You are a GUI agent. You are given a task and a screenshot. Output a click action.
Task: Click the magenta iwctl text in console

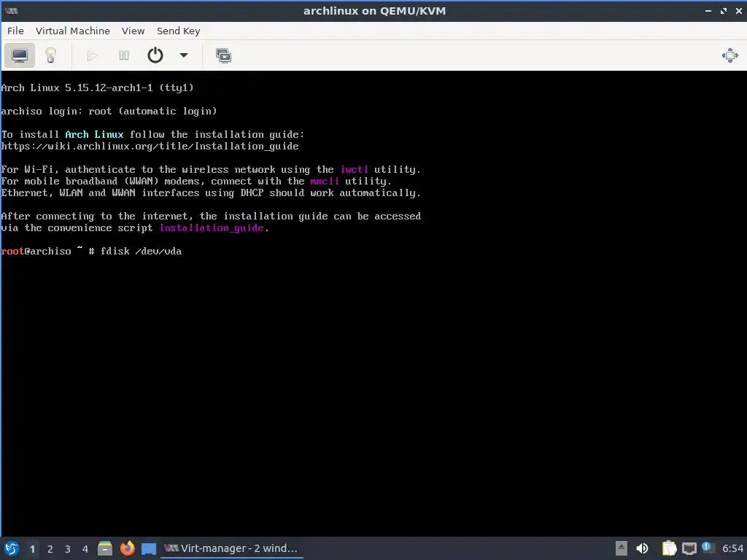[x=354, y=169]
